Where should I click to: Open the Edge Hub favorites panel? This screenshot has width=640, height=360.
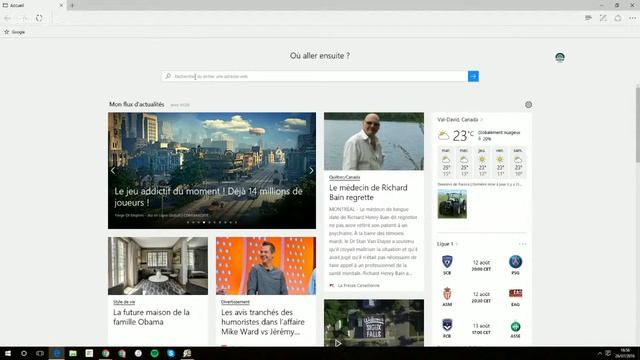coord(588,18)
